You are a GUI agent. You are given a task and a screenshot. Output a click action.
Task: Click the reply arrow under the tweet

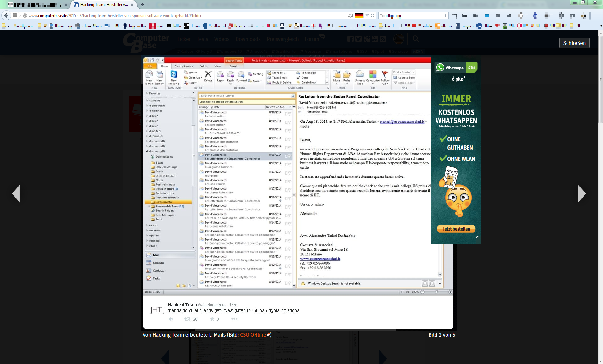point(171,319)
